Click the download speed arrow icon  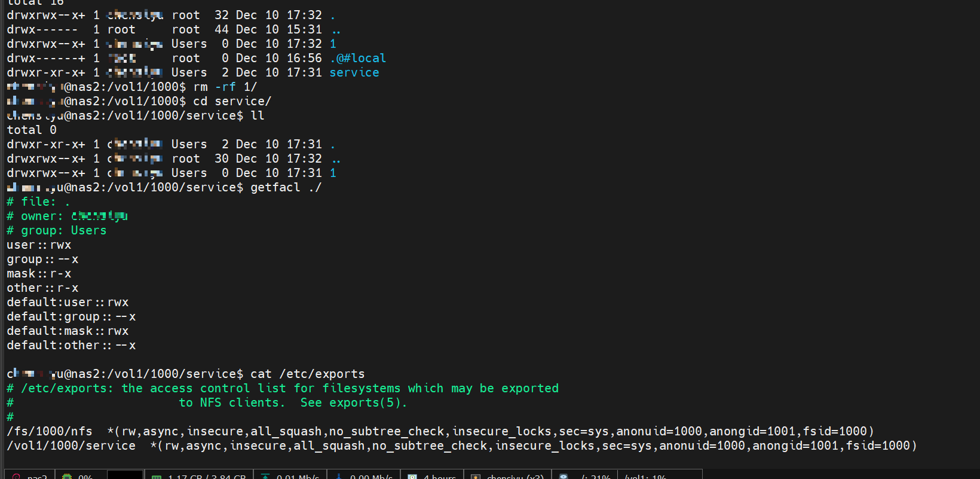(x=339, y=477)
